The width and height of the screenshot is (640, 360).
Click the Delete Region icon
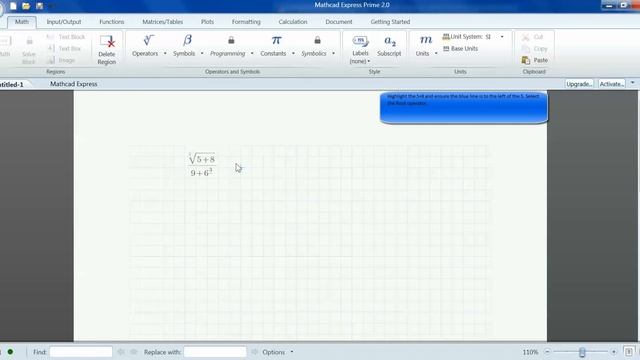tap(107, 41)
